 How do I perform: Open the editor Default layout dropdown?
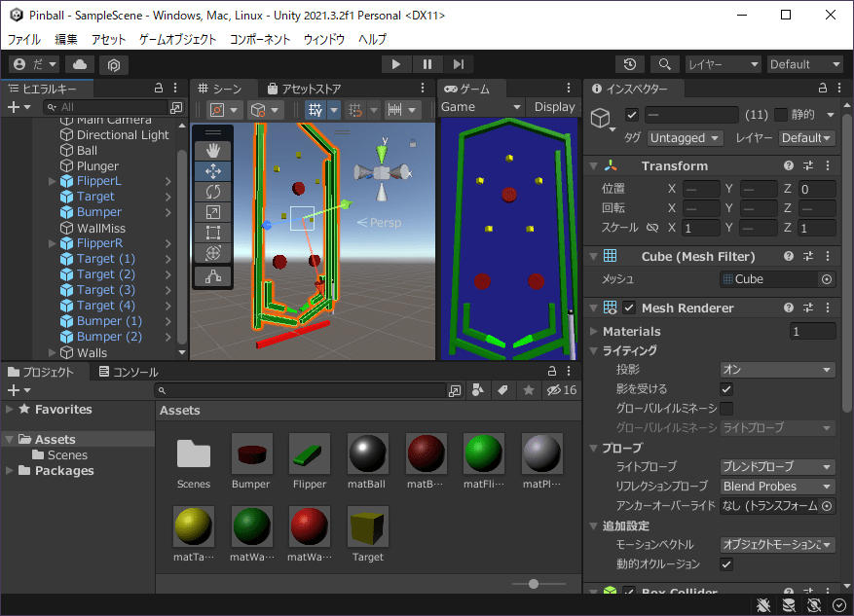point(805,64)
